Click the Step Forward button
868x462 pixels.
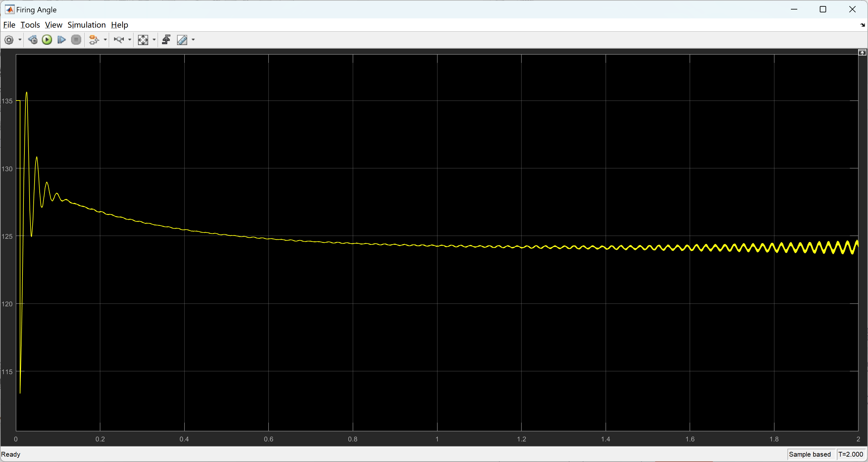[61, 40]
